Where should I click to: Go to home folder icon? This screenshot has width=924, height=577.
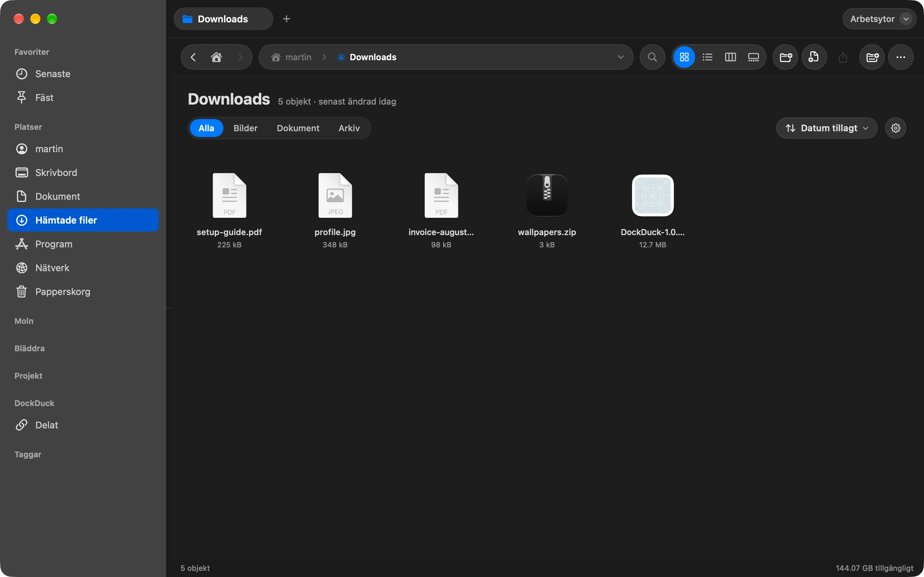[217, 57]
